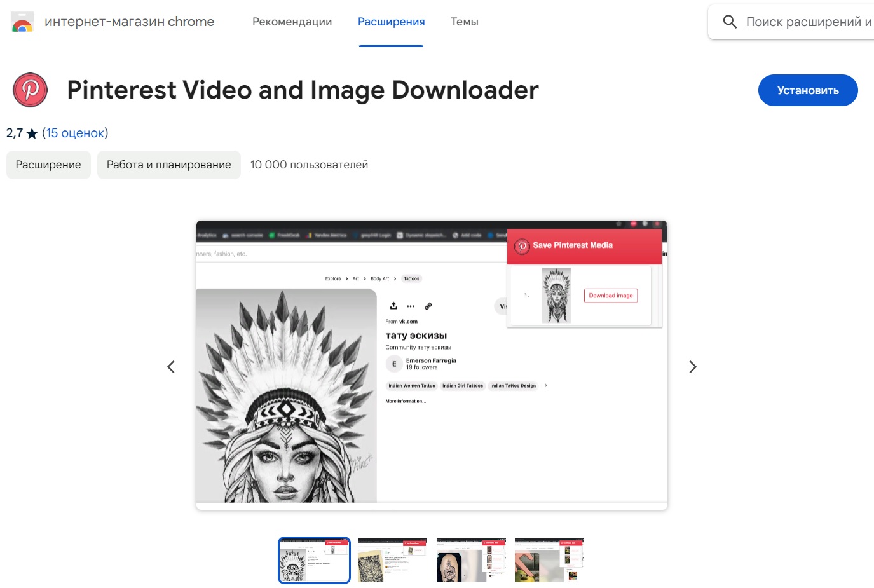Screen dimensions: 874x588
Task: Switch to the Темы tab
Action: 465,22
